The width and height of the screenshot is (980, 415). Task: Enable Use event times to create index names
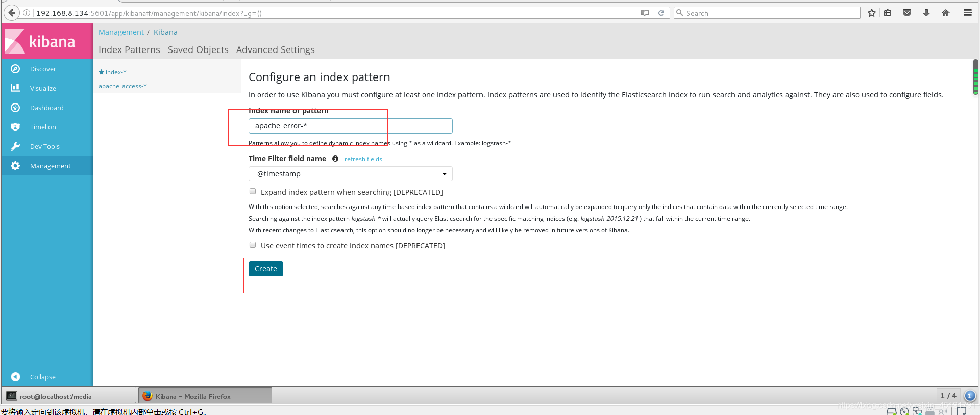pos(253,245)
